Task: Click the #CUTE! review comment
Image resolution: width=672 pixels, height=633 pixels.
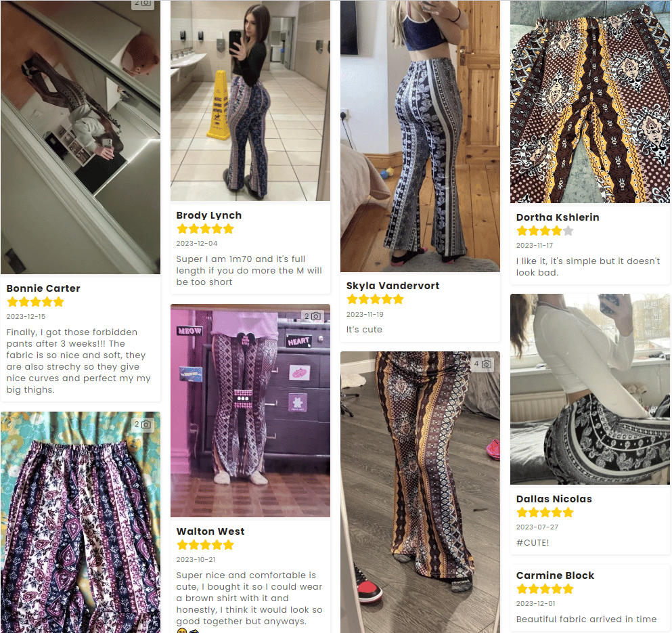Action: point(534,542)
